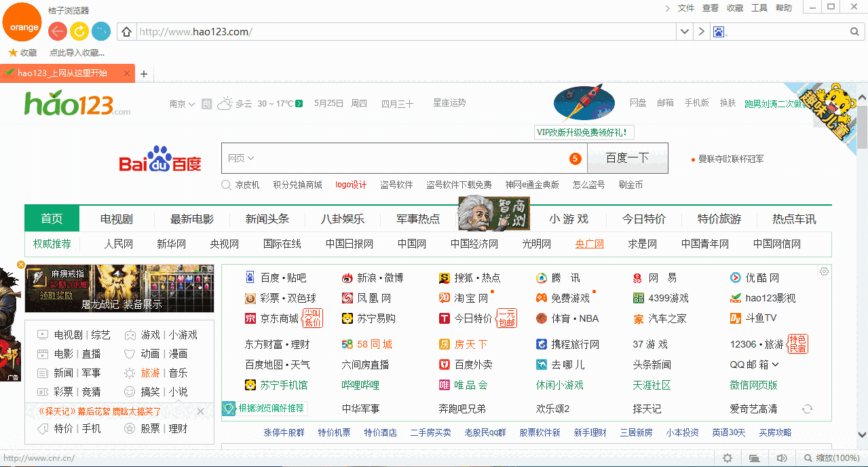This screenshot has width=868, height=467.
Task: Refresh the page with the reload icon
Action: pos(78,31)
